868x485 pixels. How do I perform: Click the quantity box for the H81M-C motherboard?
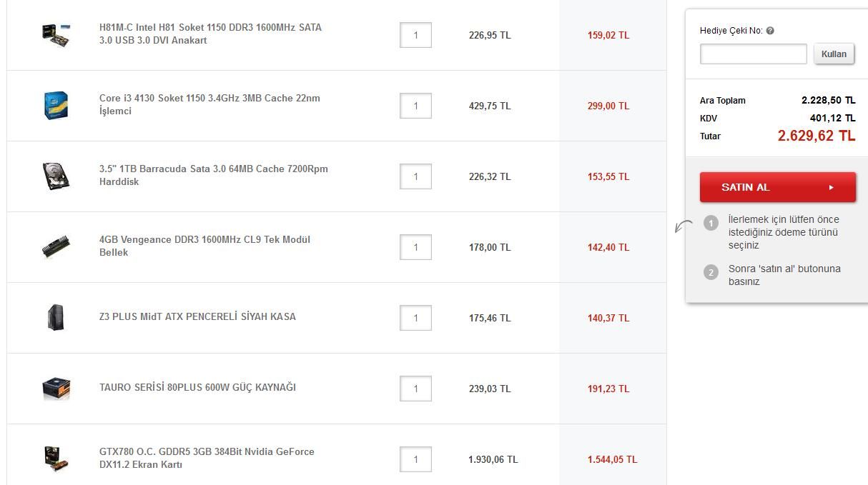pyautogui.click(x=415, y=35)
